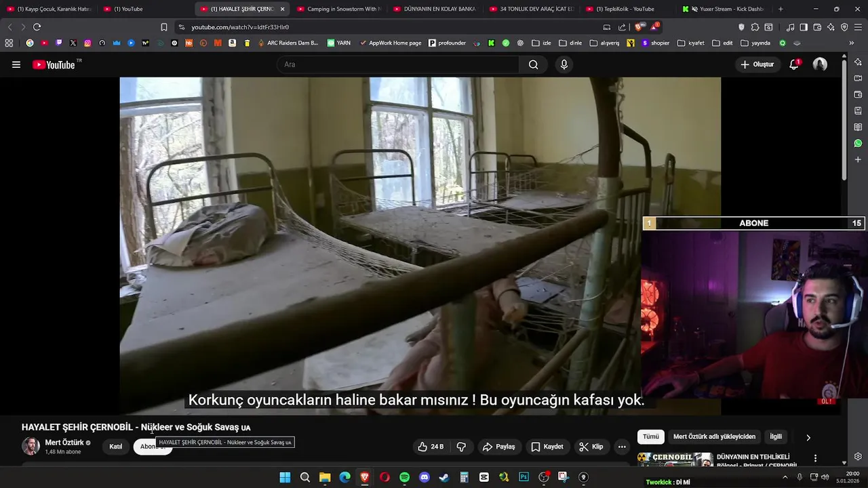Image resolution: width=868 pixels, height=488 pixels.
Task: Like the video showing 24 B
Action: pyautogui.click(x=430, y=447)
